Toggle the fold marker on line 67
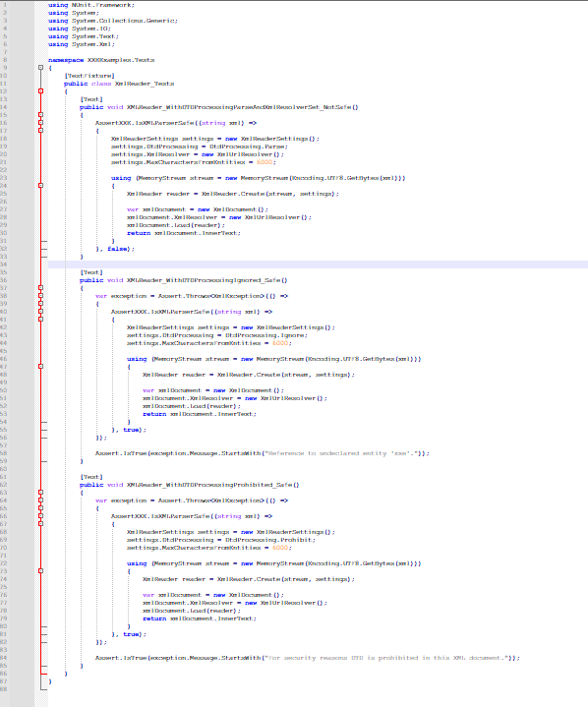This screenshot has height=707, width=588. [x=40, y=524]
